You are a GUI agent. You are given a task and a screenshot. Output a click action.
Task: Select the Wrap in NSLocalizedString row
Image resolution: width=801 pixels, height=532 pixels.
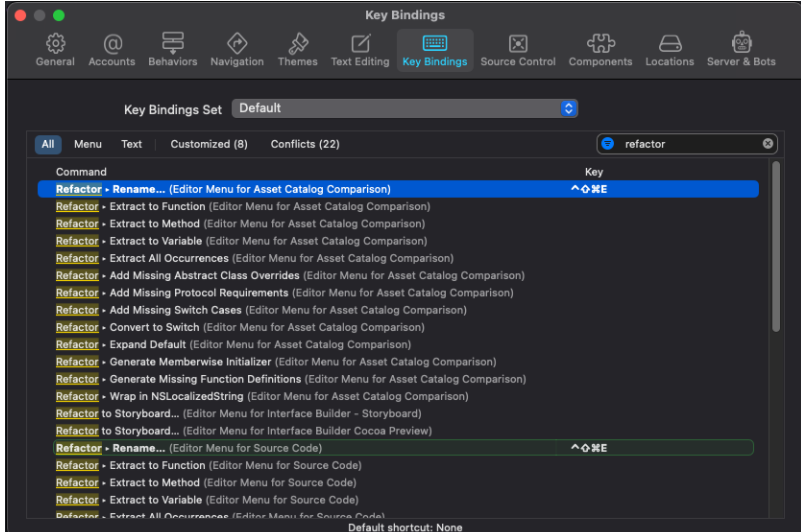pos(398,397)
